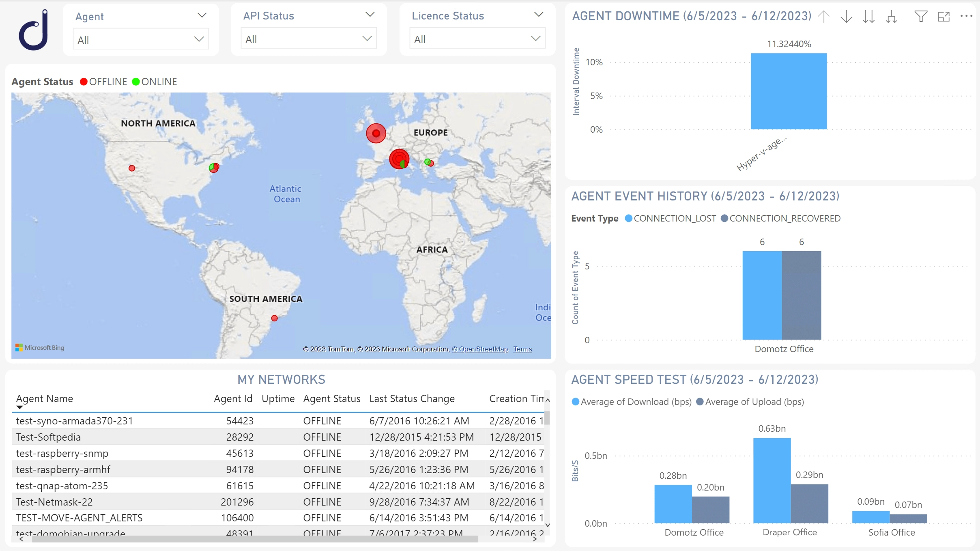This screenshot has height=551, width=980.
Task: Go to next level double-arrow icon
Action: pos(869,17)
